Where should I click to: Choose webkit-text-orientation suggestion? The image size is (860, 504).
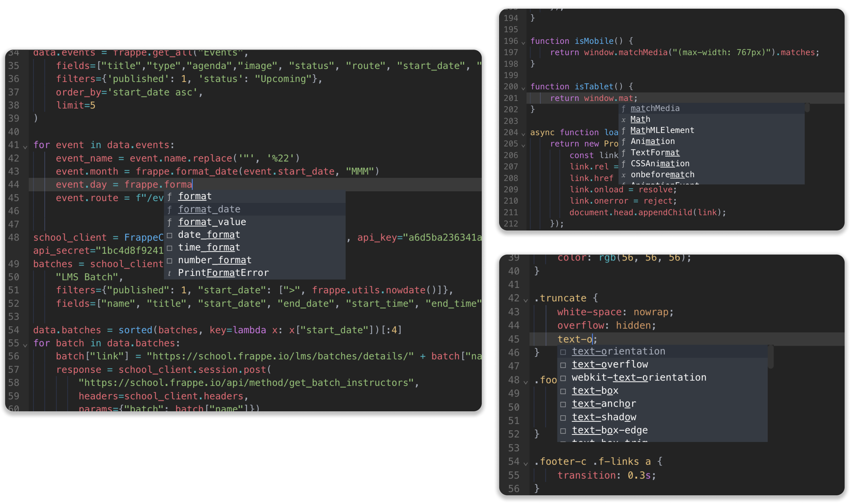point(639,377)
